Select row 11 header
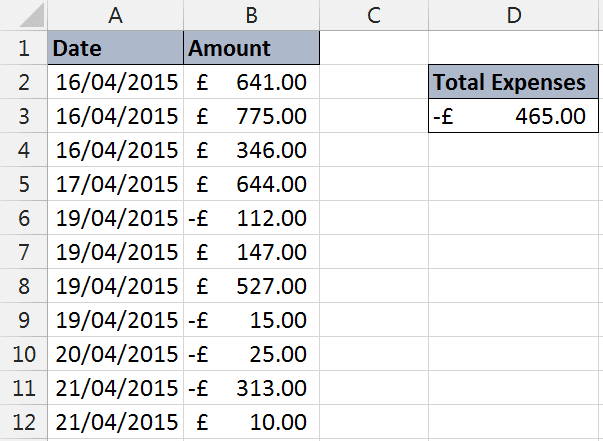Image resolution: width=603 pixels, height=441 pixels. tap(23, 387)
